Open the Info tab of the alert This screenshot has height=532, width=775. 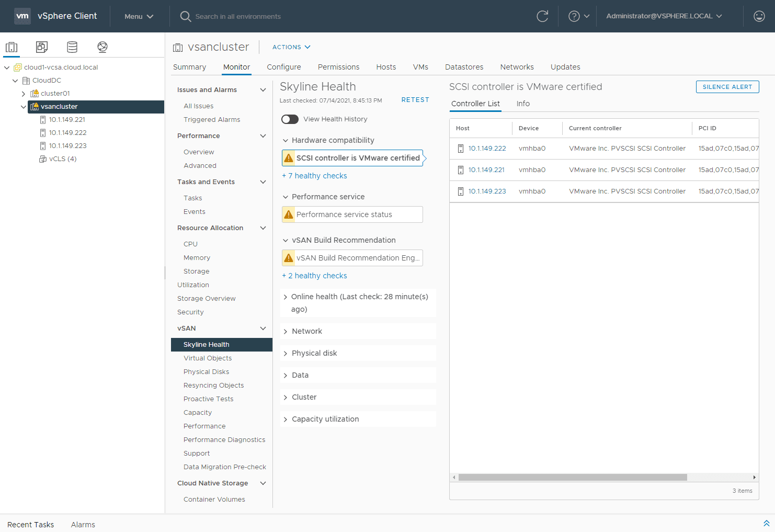523,104
